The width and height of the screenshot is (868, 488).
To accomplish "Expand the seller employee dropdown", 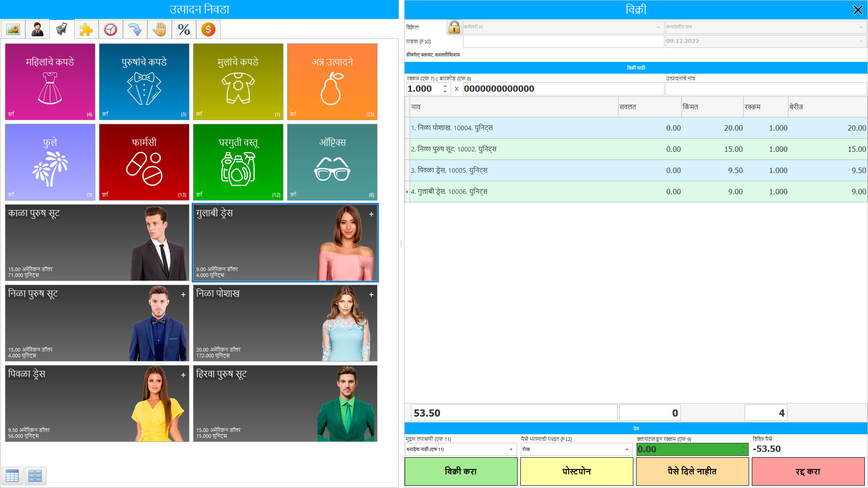I will tap(658, 28).
